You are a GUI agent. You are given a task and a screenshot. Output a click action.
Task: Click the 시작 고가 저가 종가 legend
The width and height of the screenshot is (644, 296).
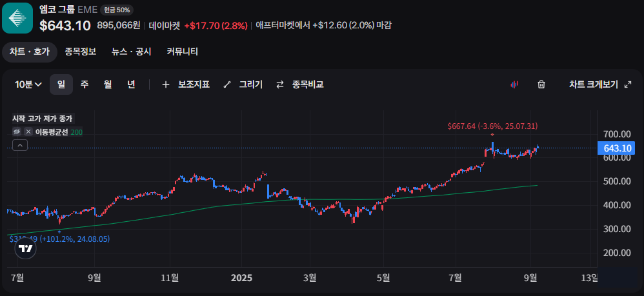43,119
